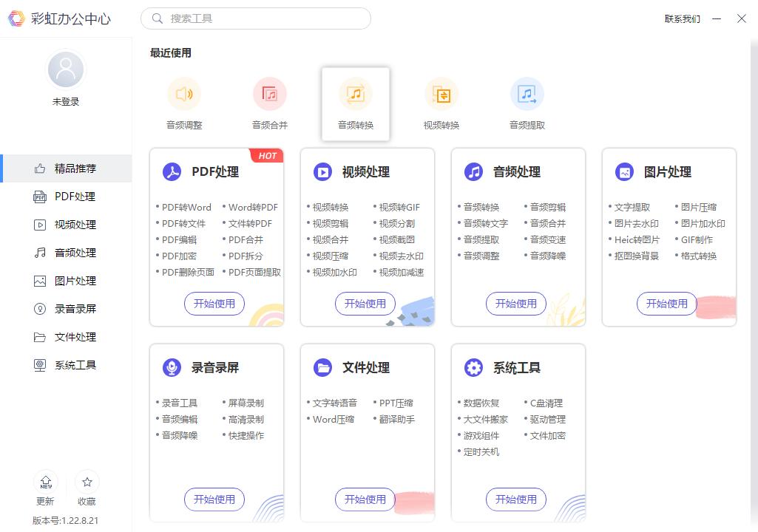Click the 音频提取 recent tool icon
The height and width of the screenshot is (532, 758).
(x=527, y=94)
